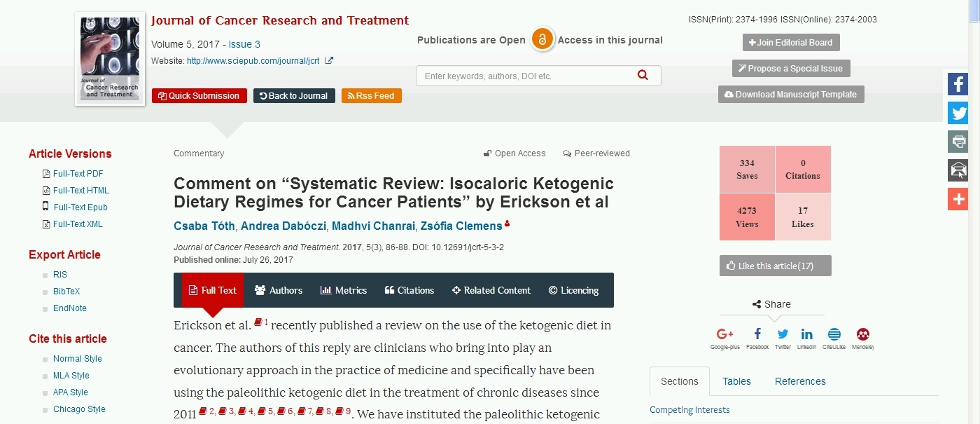Image resolution: width=980 pixels, height=424 pixels.
Task: Export citation in BibTeX format
Action: (66, 292)
